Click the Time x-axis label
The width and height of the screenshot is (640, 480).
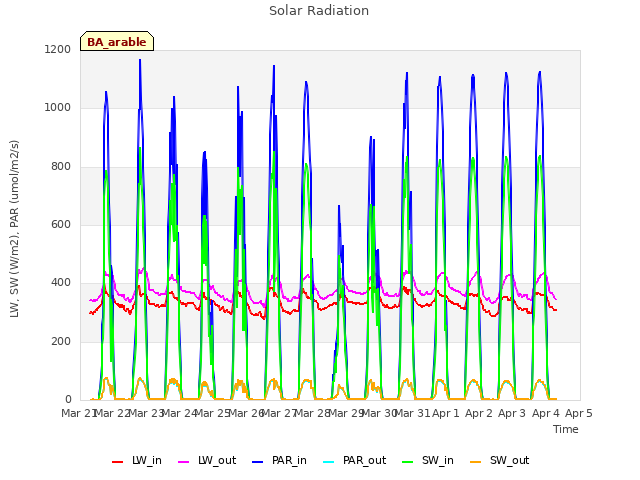coord(566,429)
